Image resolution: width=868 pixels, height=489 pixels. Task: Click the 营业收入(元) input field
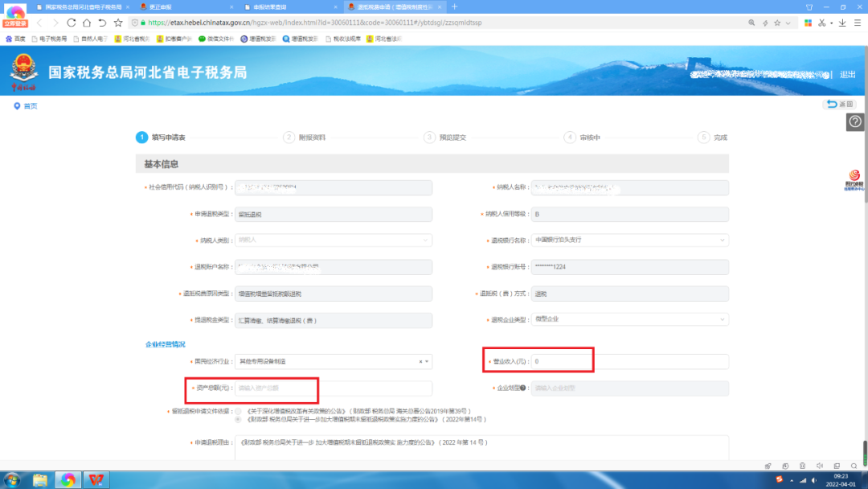click(629, 362)
